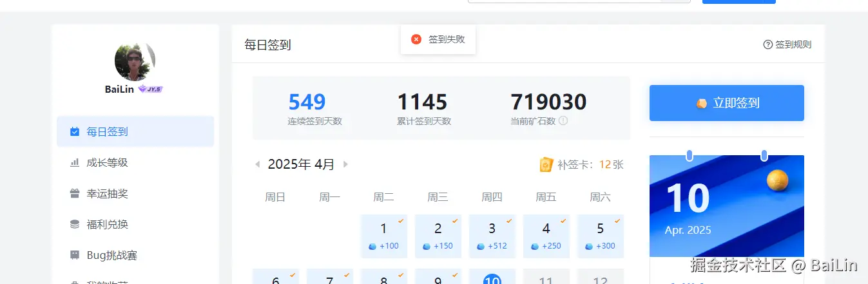The image size is (868, 284).
Task: Click the 福利兑换 coins icon
Action: coord(75,224)
